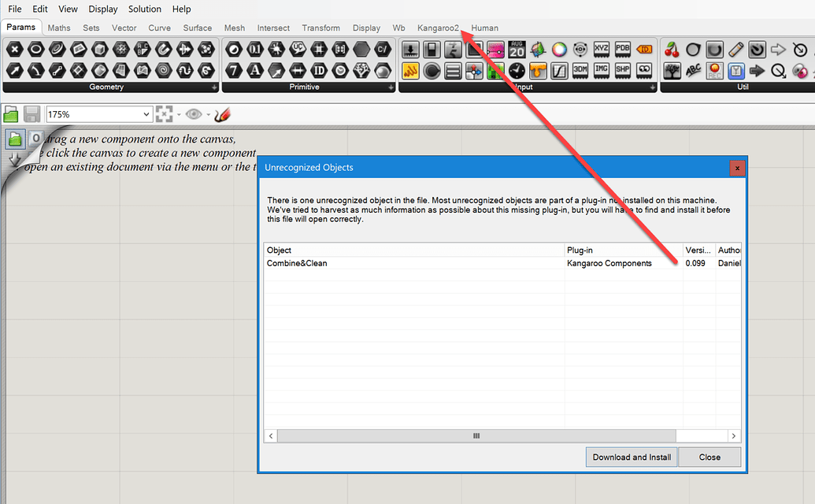
Task: Select the Box parameter cube icon
Action: coord(100,50)
